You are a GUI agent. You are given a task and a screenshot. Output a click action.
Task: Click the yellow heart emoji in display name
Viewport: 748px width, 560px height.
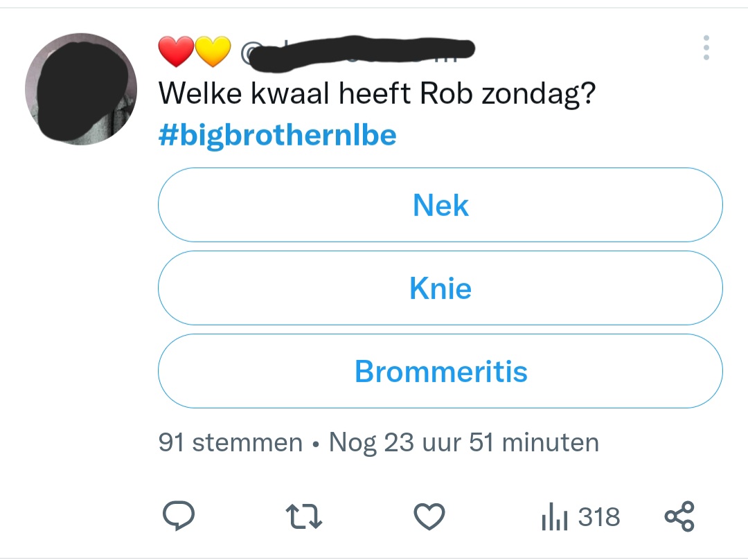pyautogui.click(x=213, y=51)
